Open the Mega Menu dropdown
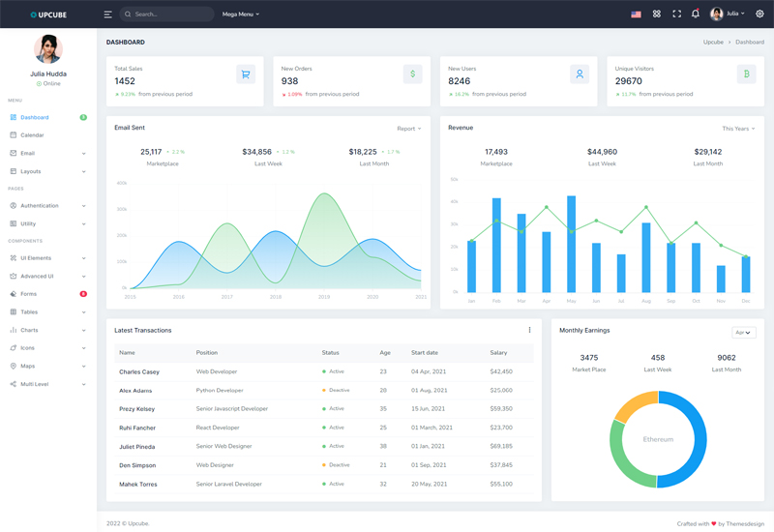The height and width of the screenshot is (532, 774). coord(241,15)
